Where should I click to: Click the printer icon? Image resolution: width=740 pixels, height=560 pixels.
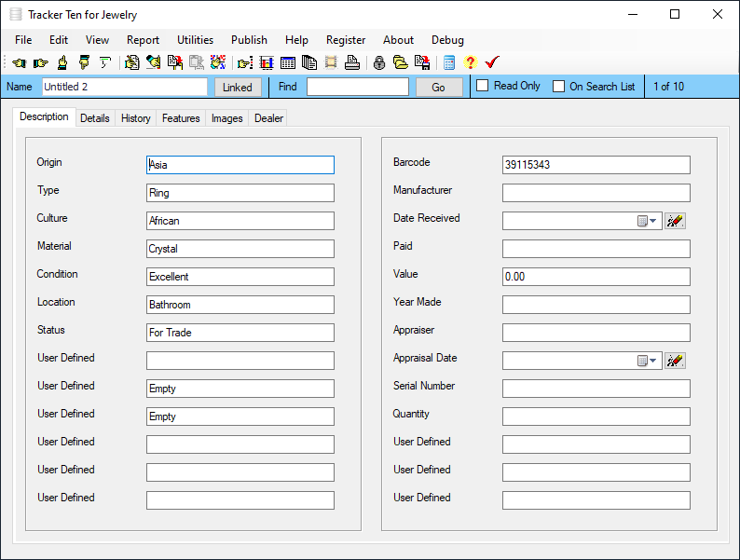(x=352, y=62)
